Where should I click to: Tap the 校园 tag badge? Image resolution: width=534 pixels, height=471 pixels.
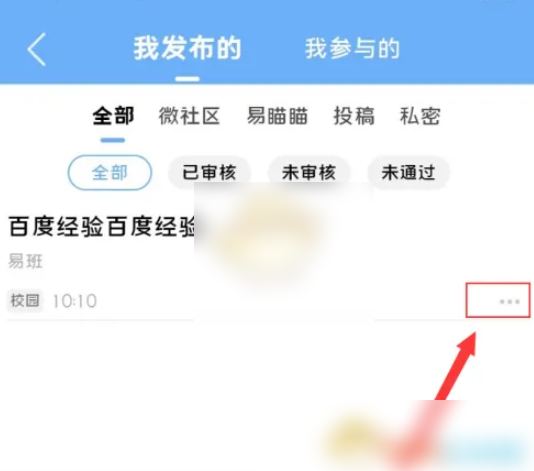tap(25, 301)
